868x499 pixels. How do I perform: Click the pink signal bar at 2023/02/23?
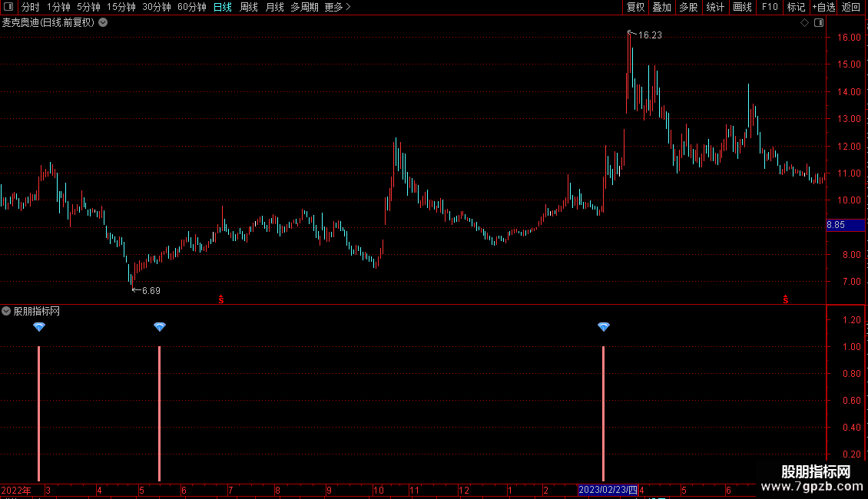click(604, 414)
